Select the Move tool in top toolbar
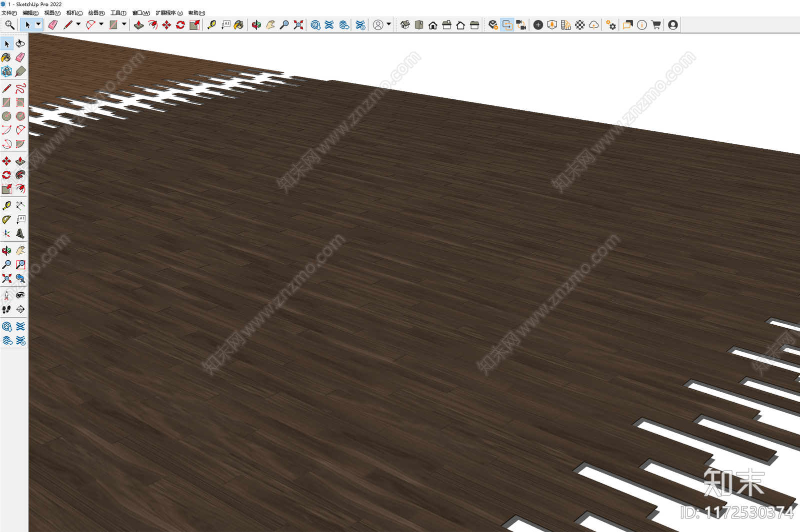The height and width of the screenshot is (532, 800). tap(166, 24)
